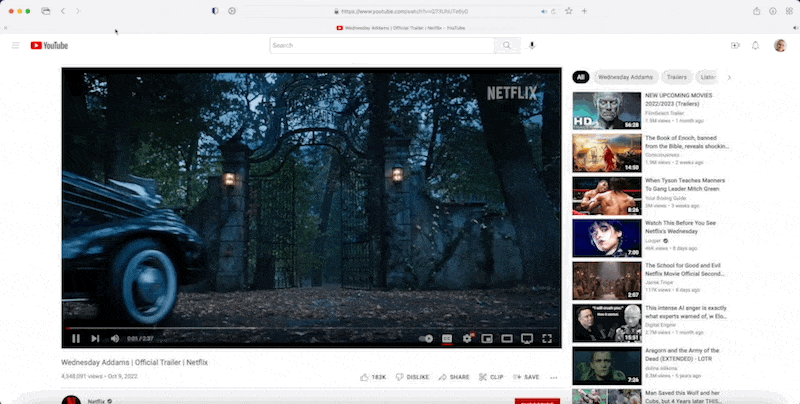Click the Safari privacy shield icon
Viewport: 800px width, 404px height.
[215, 11]
